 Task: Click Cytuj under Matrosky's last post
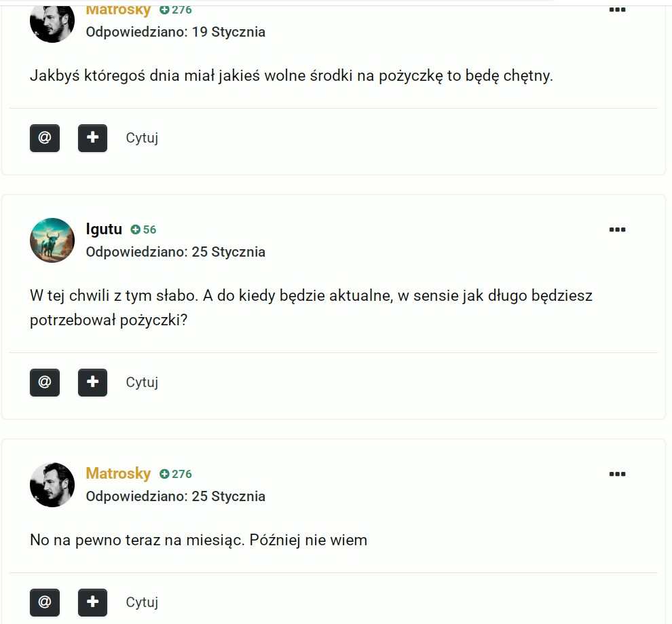pyautogui.click(x=142, y=602)
